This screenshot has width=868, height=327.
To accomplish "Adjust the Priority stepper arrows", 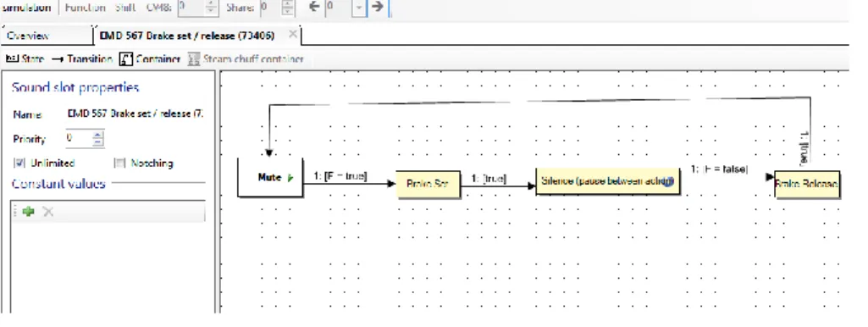I will tap(98, 139).
